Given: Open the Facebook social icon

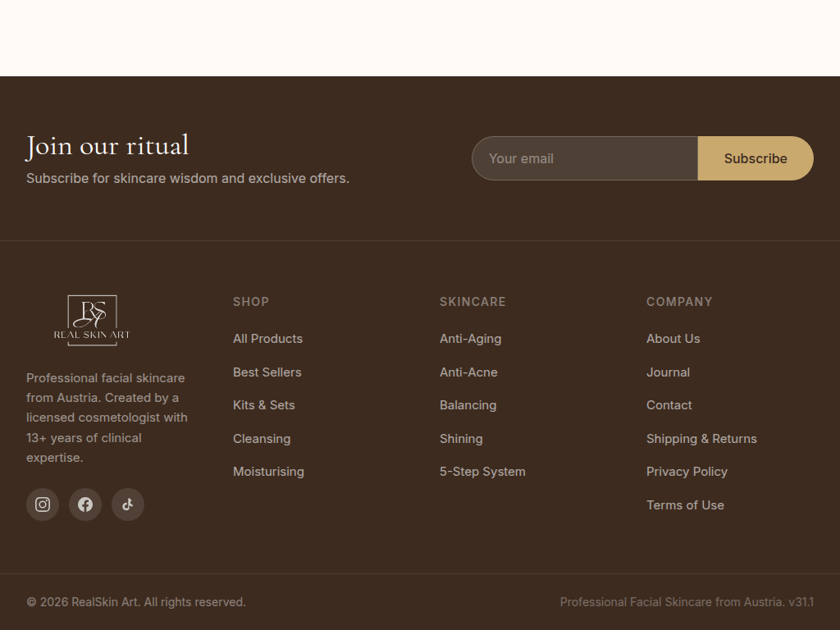Looking at the screenshot, I should (x=85, y=504).
